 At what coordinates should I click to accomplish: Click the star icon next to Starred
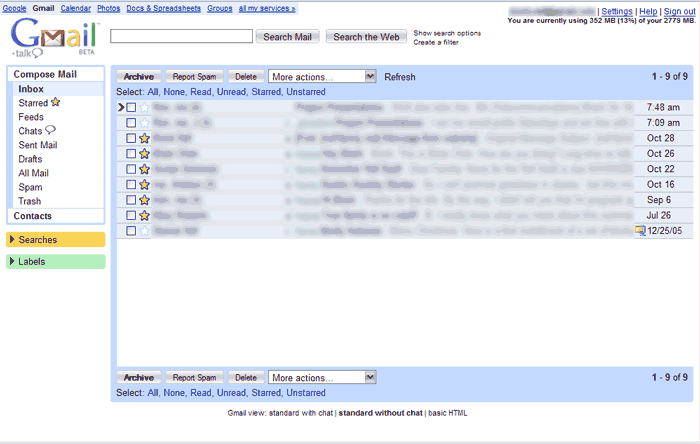click(55, 102)
